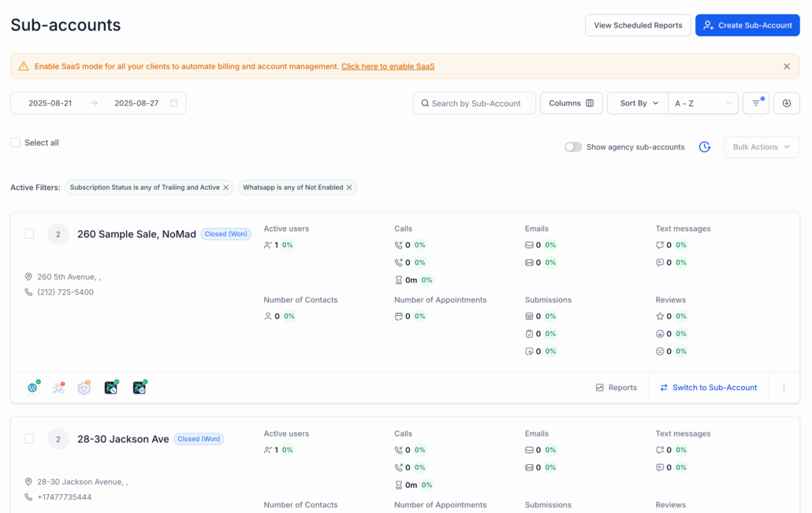Click the WordPress integration icon
Image resolution: width=812 pixels, height=513 pixels.
(33, 388)
